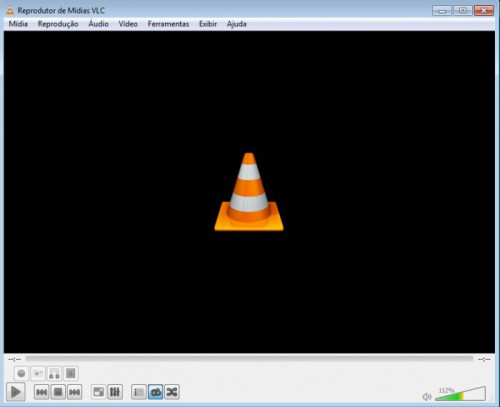Click the playback seek bar
The image size is (500, 407).
coord(249,359)
